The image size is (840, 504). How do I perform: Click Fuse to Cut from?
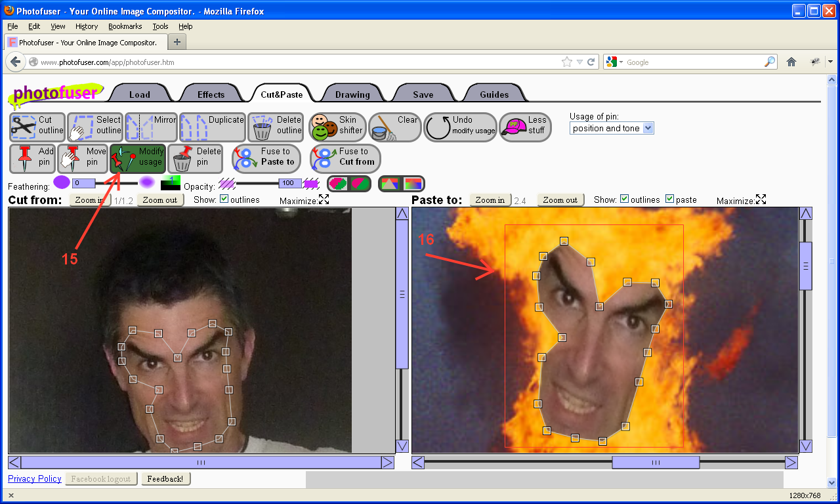tap(345, 159)
